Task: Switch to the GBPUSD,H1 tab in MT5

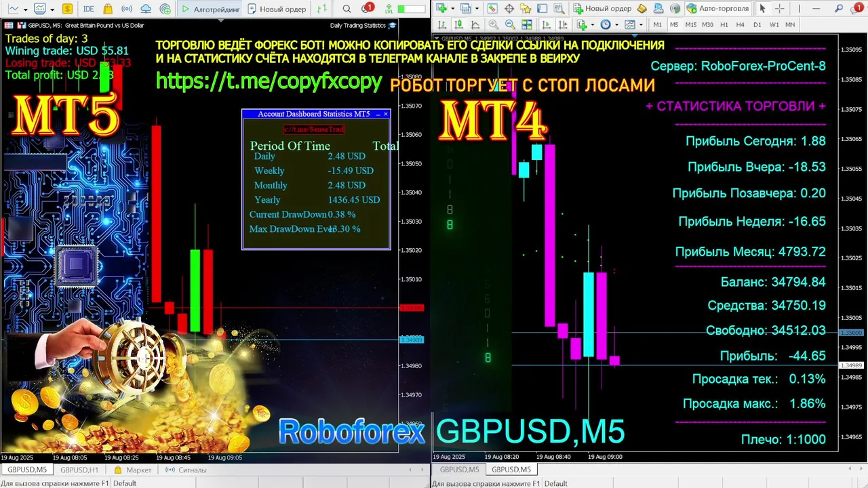Action: point(79,470)
